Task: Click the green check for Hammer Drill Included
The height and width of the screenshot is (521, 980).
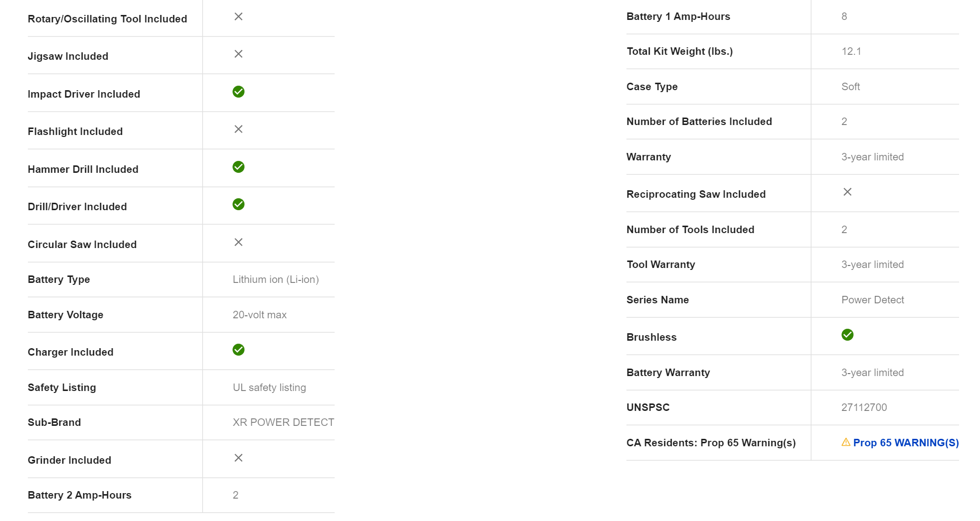Action: 239,167
